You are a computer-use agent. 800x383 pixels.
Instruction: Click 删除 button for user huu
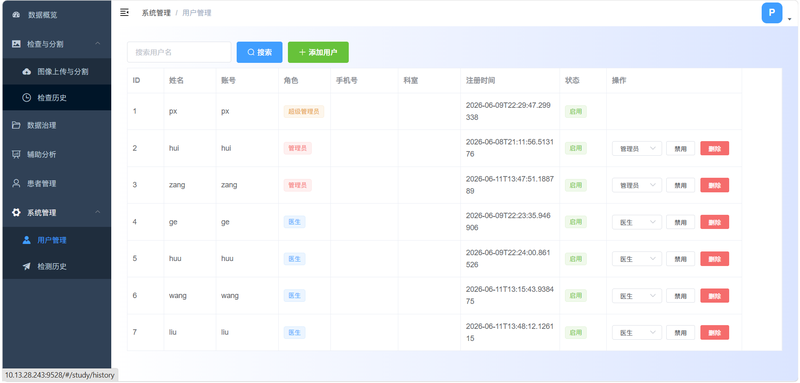714,259
